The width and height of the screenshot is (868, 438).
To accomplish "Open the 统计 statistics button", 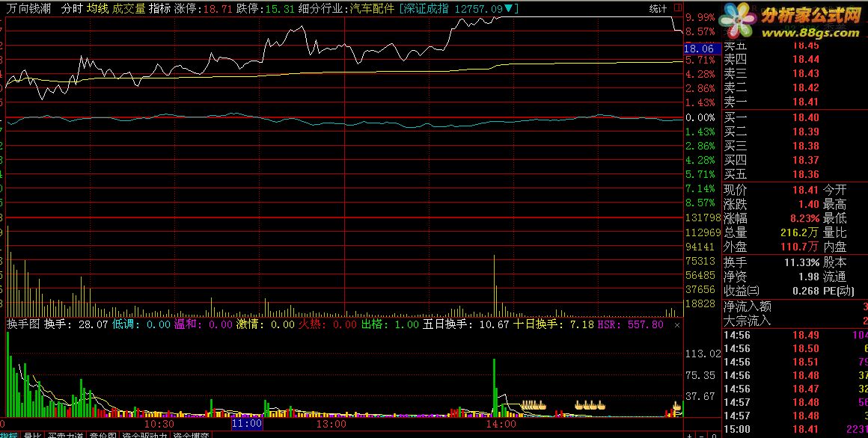I will pos(658,9).
